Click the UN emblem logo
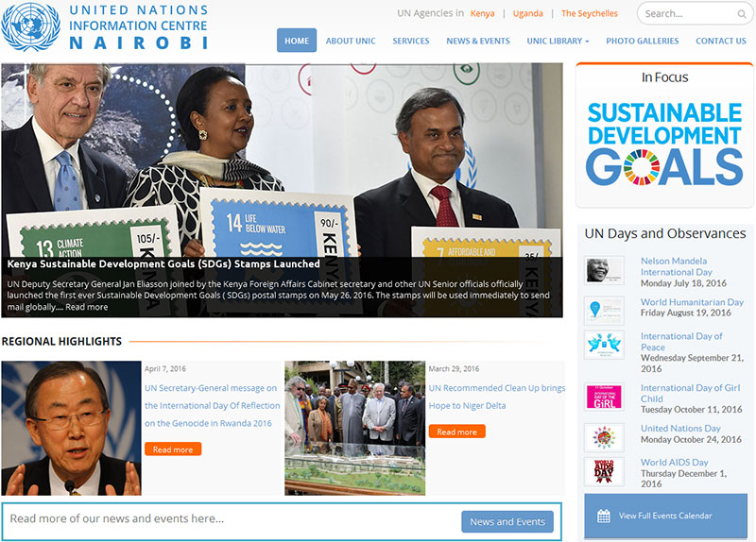 (x=30, y=27)
